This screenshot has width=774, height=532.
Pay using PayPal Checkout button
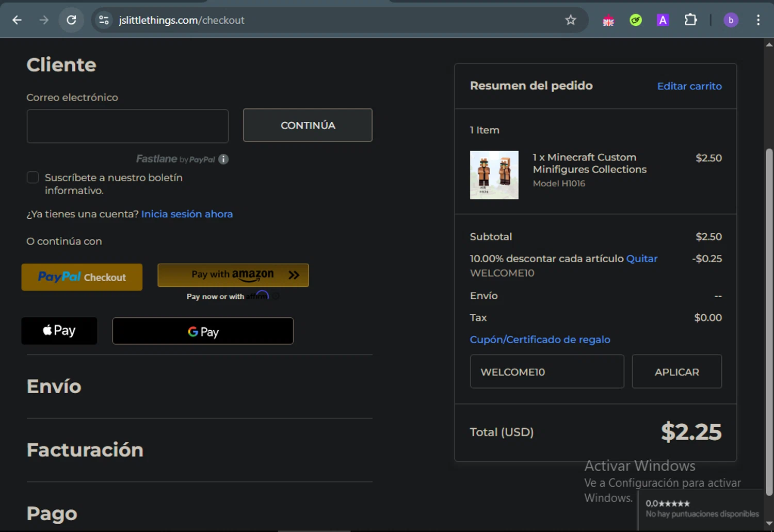tap(82, 277)
